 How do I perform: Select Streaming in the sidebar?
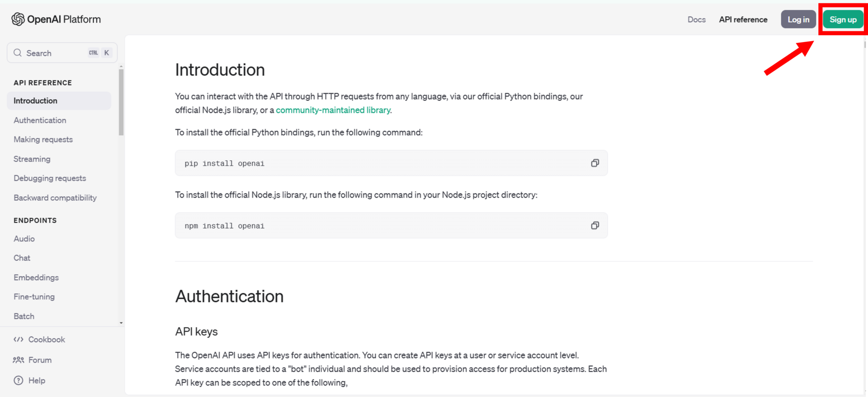(x=32, y=159)
